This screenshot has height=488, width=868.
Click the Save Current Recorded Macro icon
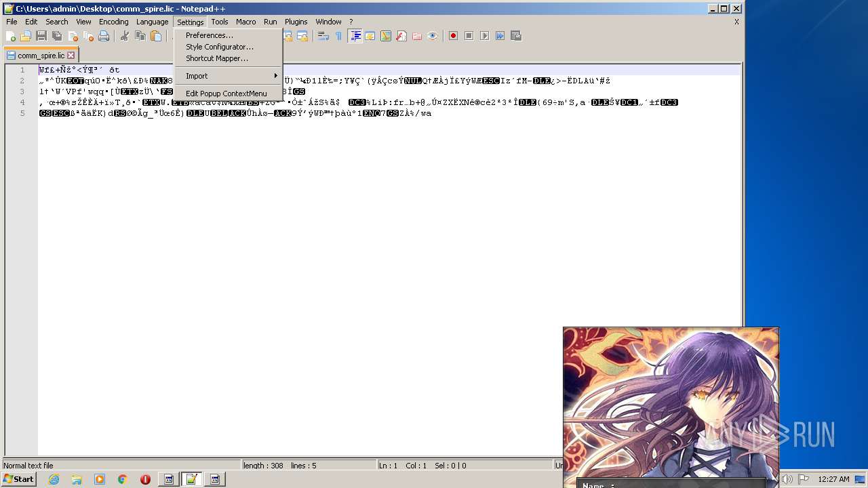coord(516,36)
